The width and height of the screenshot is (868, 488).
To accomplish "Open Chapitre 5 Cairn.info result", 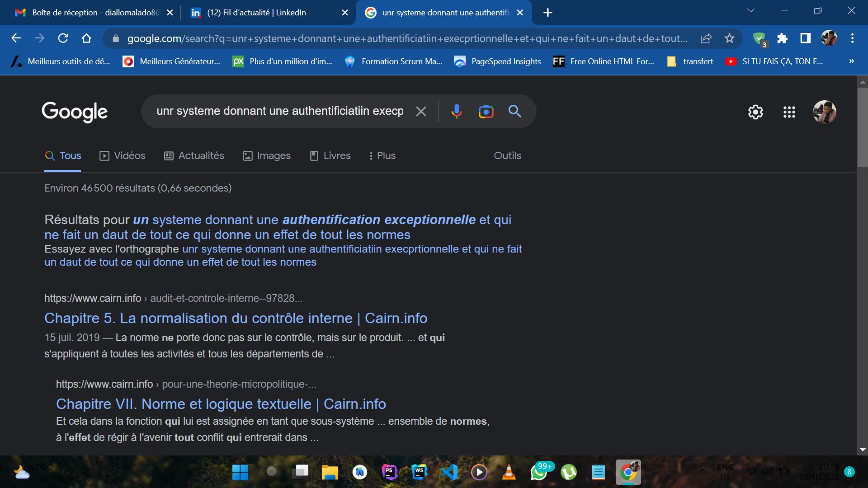I will click(236, 318).
